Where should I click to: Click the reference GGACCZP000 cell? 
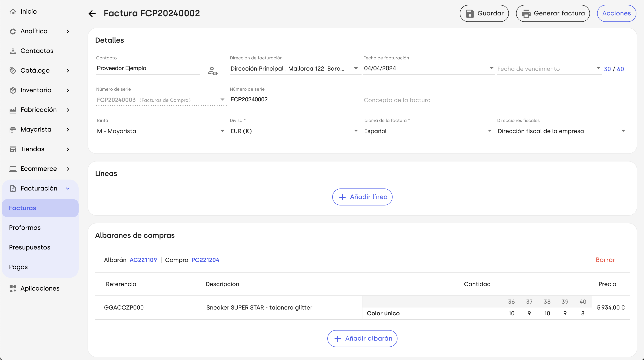coord(148,308)
